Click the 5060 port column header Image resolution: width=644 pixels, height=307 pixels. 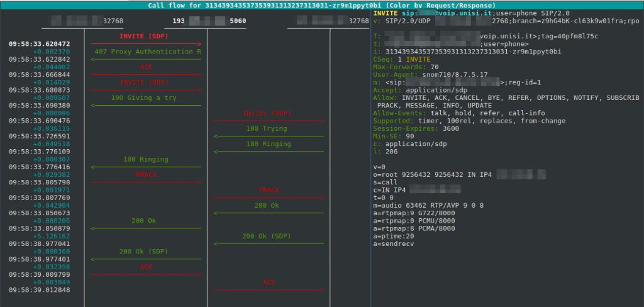[x=238, y=21]
